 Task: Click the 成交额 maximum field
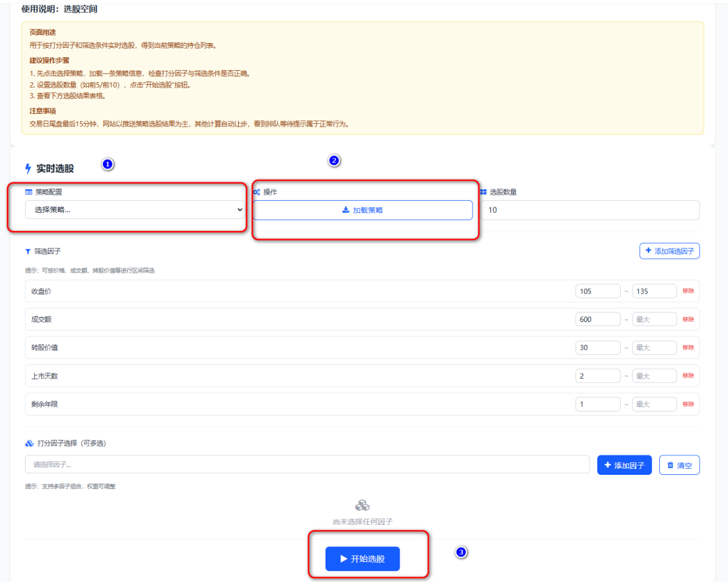click(654, 319)
